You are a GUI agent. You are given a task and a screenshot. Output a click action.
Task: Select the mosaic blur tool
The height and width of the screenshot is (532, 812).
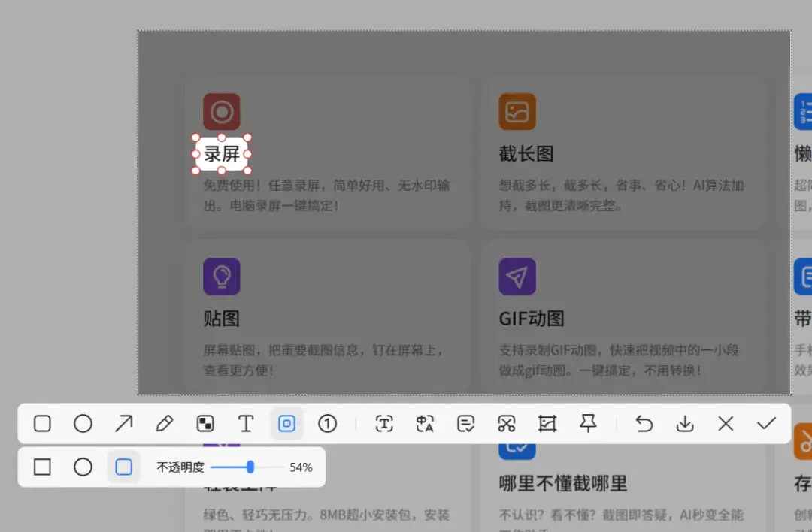click(205, 424)
